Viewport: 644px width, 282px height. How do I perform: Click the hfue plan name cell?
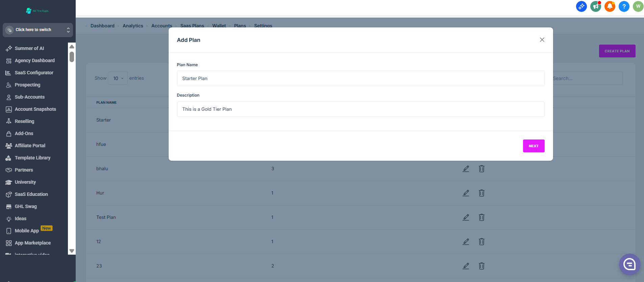pos(101,144)
